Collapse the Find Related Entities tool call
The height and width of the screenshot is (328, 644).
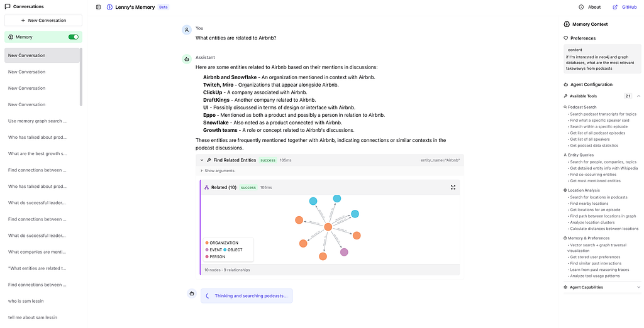(202, 160)
